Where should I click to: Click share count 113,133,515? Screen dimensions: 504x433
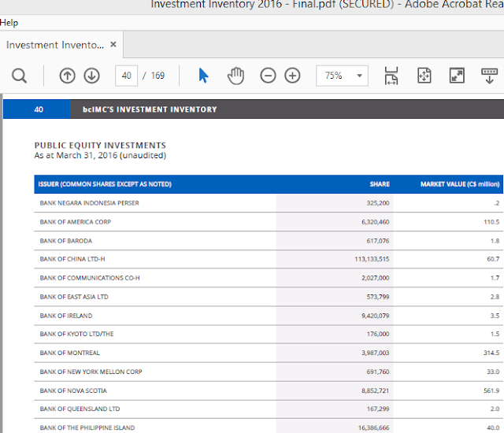point(372,259)
